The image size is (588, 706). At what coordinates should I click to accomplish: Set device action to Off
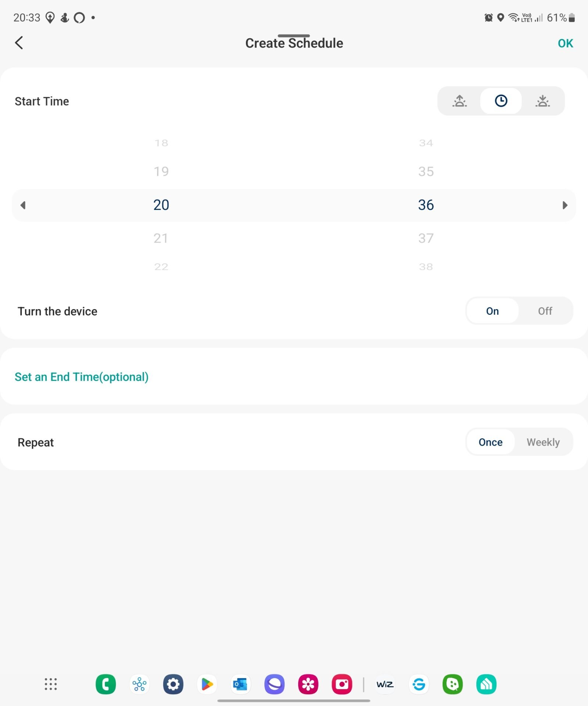point(545,311)
